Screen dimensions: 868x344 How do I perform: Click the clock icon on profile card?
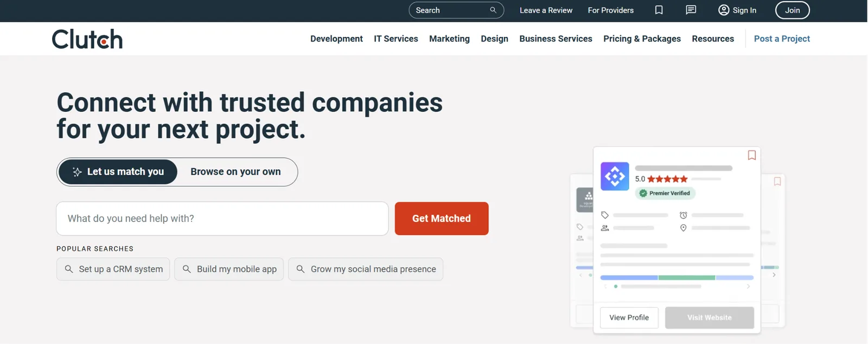pos(684,215)
